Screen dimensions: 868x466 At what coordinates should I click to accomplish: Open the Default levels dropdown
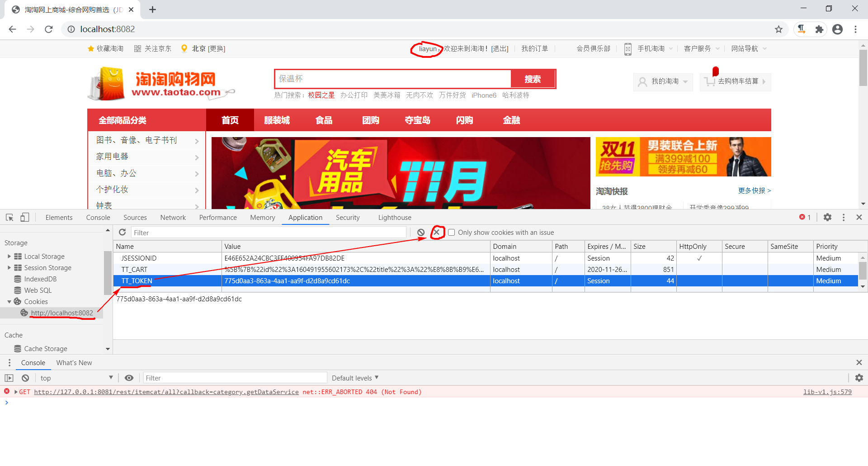[354, 378]
